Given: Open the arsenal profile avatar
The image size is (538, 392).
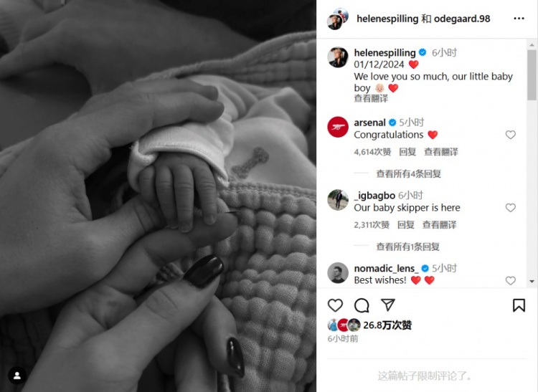Looking at the screenshot, I should click(338, 127).
